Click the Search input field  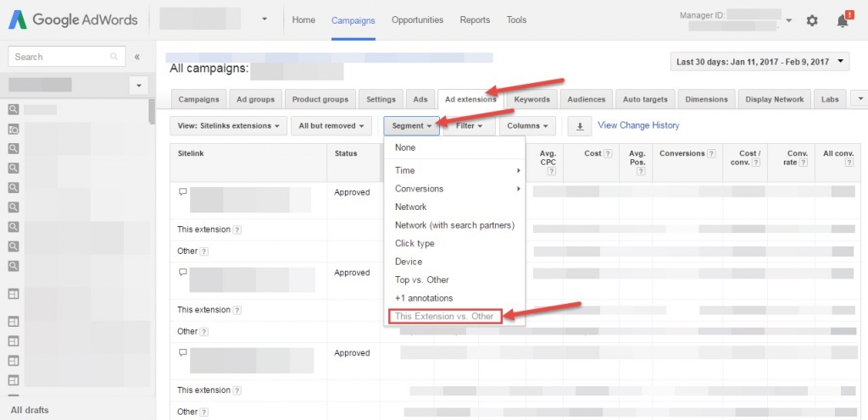(67, 57)
